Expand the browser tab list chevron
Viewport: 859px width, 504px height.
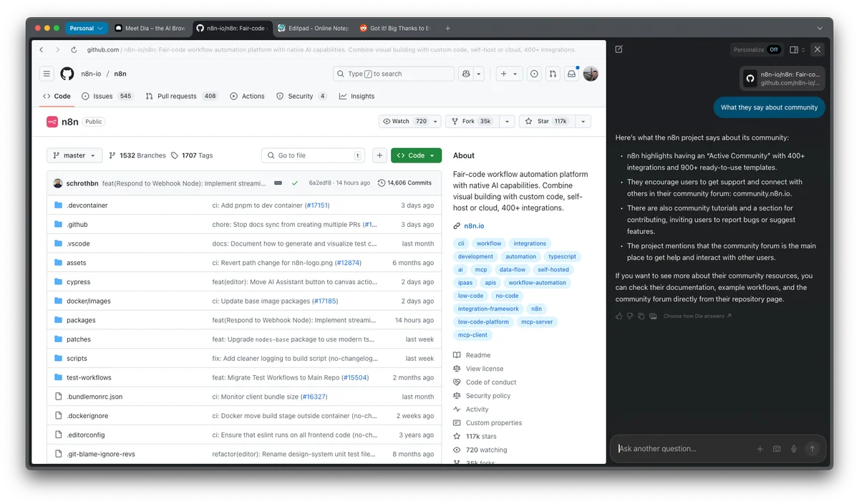[x=820, y=29]
